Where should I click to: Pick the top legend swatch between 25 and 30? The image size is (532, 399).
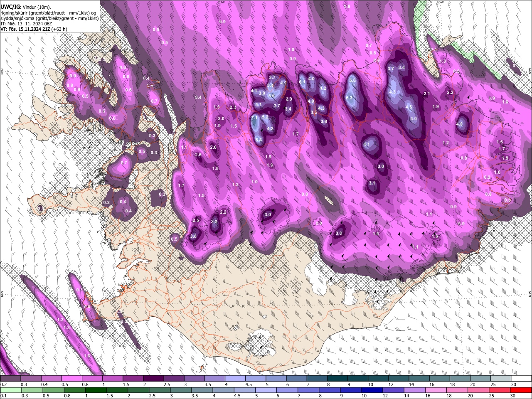point(501,379)
